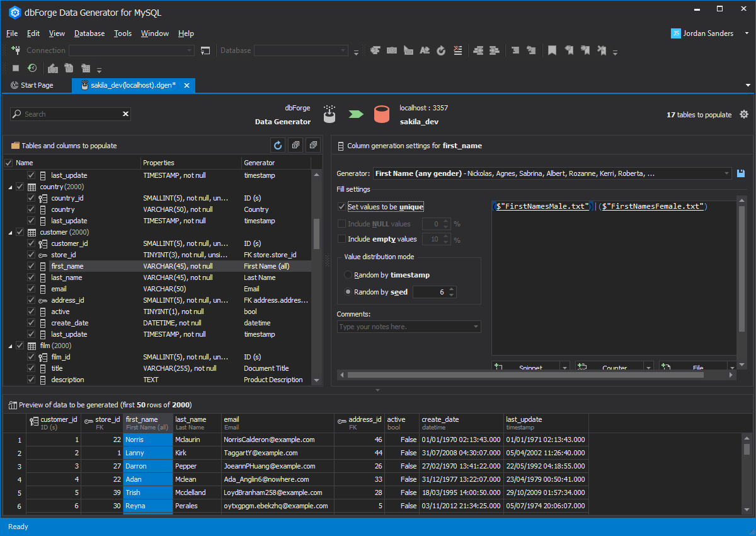Click the create_date preview column header
The height and width of the screenshot is (536, 756).
pyautogui.click(x=461, y=422)
